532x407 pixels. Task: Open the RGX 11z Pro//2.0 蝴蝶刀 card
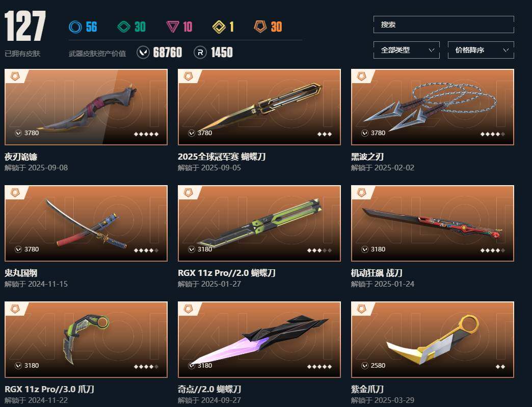(259, 223)
